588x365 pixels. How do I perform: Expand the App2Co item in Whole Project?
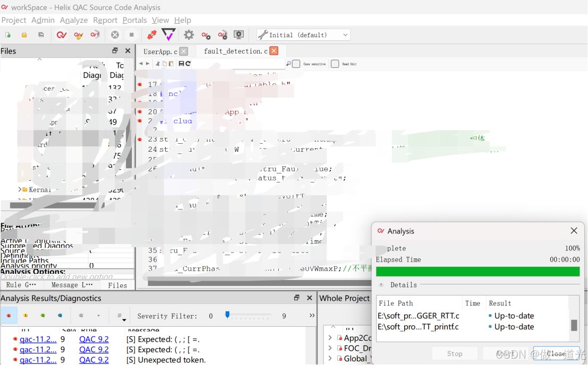330,337
